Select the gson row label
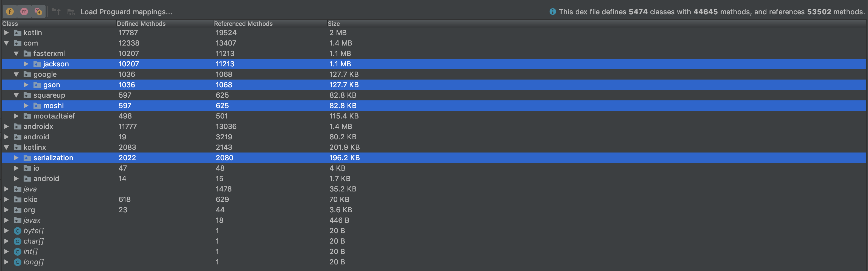The height and width of the screenshot is (271, 868). 52,85
